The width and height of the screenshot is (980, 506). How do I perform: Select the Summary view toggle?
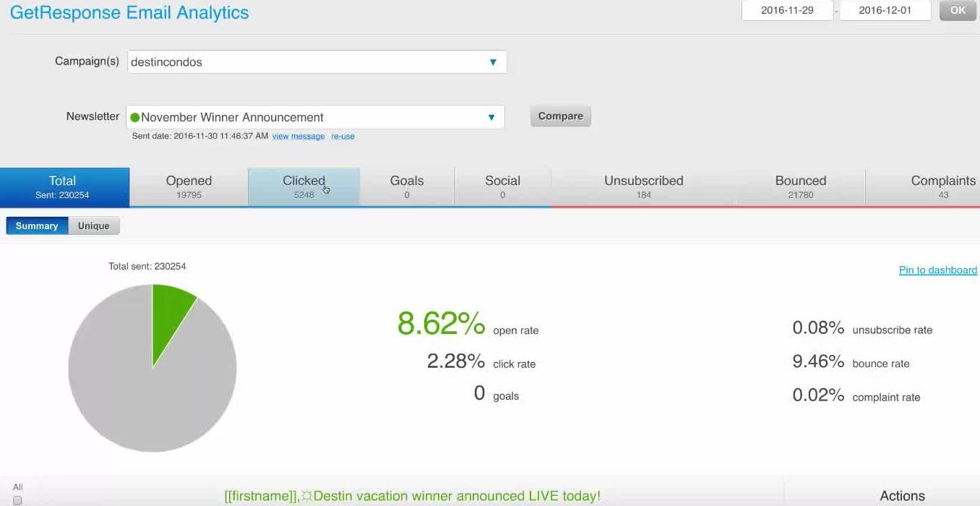[37, 226]
